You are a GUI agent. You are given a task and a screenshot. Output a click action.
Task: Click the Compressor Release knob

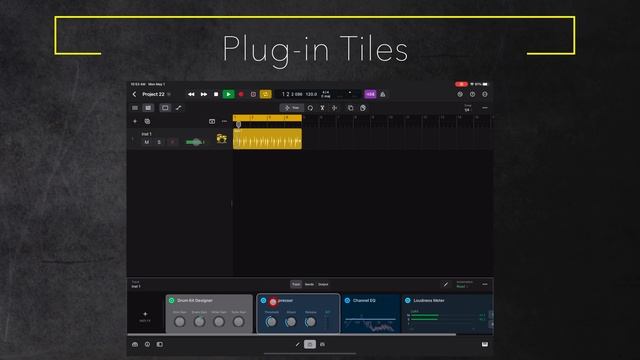[311, 322]
